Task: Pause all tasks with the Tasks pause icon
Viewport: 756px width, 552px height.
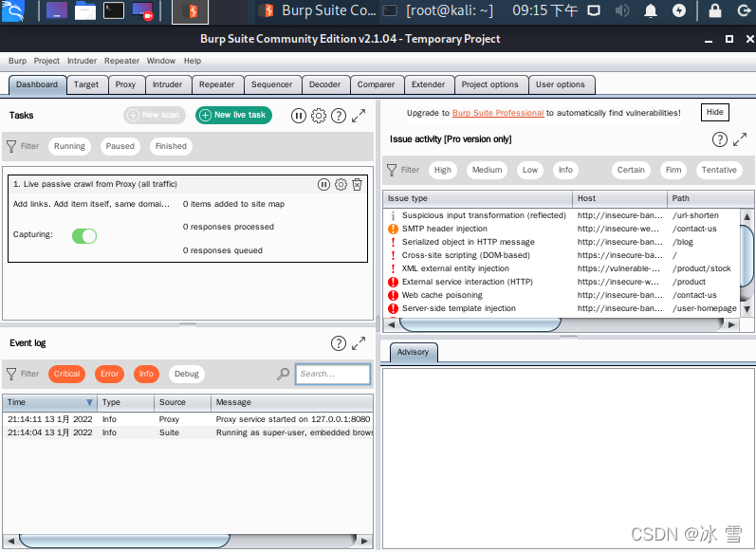Action: [299, 116]
